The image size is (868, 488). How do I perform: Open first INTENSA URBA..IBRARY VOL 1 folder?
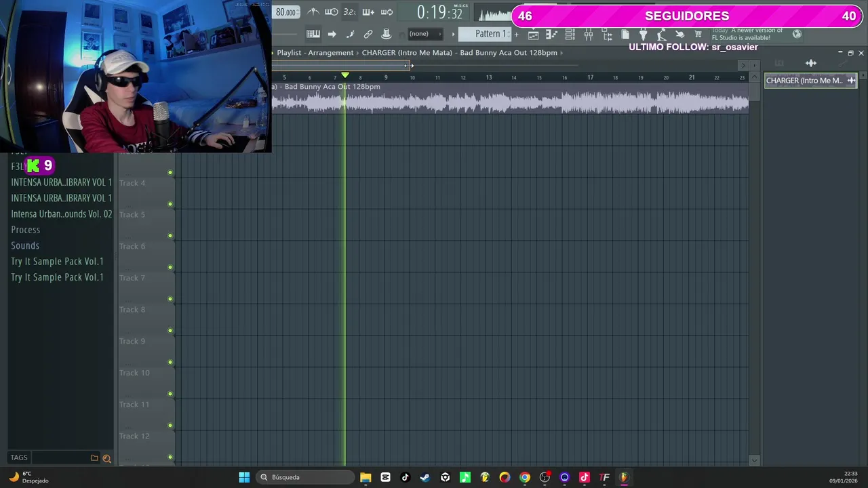[x=61, y=182]
